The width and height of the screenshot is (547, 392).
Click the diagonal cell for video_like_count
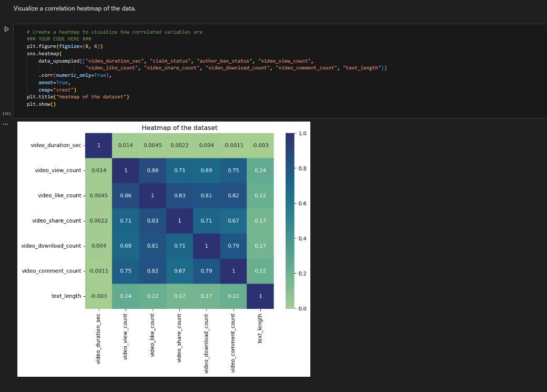(x=152, y=195)
